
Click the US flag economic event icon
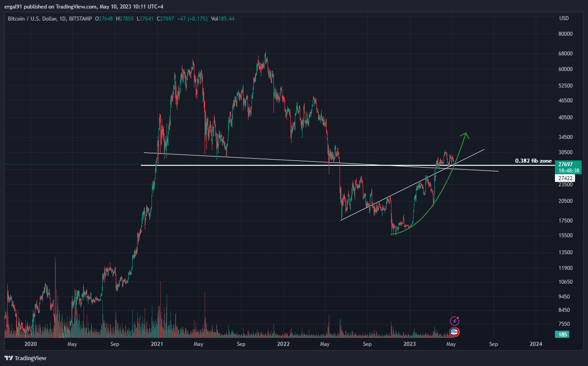[x=454, y=332]
